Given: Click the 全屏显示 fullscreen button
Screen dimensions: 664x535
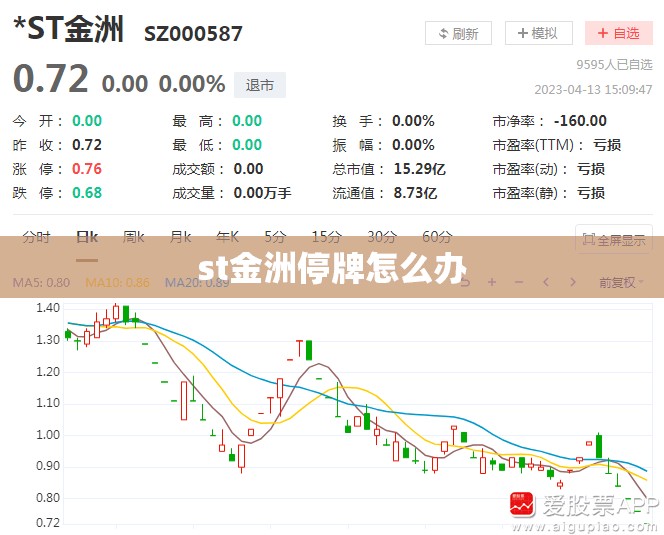Looking at the screenshot, I should click(x=614, y=240).
